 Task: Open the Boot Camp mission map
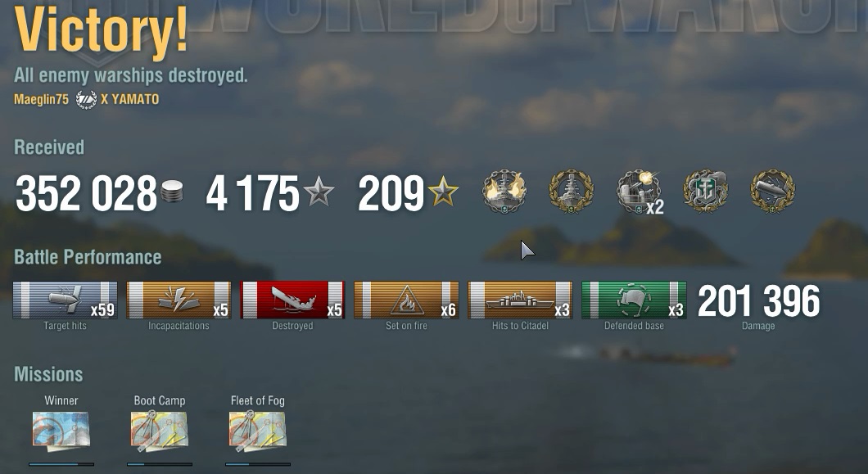(160, 430)
